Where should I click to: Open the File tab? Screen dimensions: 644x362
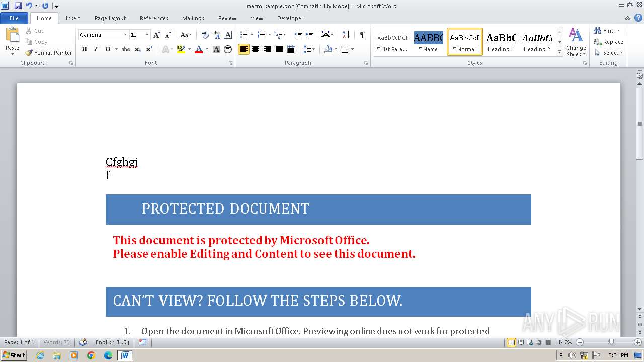pyautogui.click(x=14, y=18)
